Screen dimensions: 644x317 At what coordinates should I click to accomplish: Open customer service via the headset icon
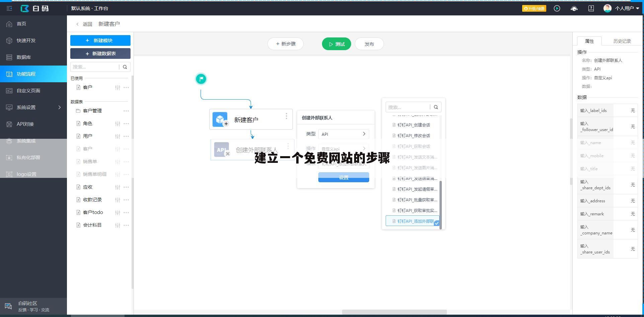pyautogui.click(x=574, y=8)
